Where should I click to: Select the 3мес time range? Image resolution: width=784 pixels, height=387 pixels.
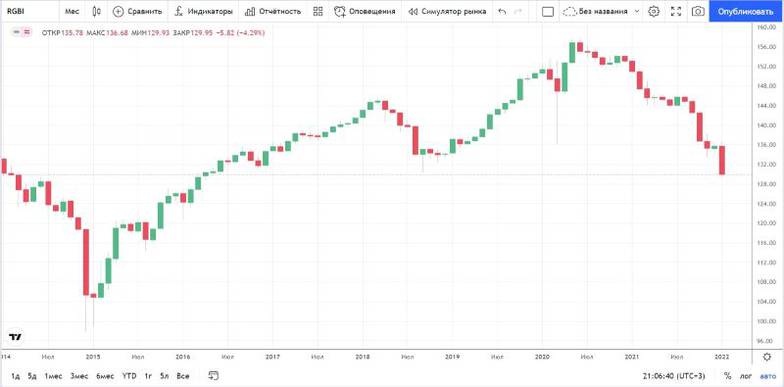[80, 376]
